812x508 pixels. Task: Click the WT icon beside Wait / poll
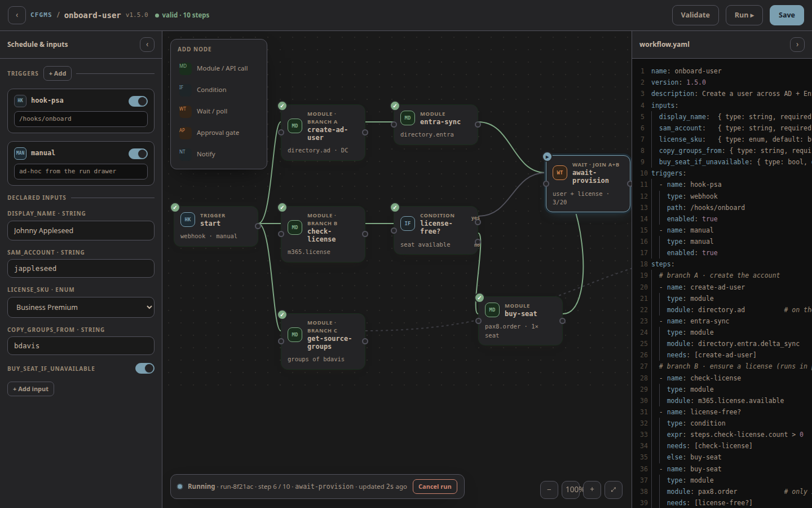[x=184, y=111]
